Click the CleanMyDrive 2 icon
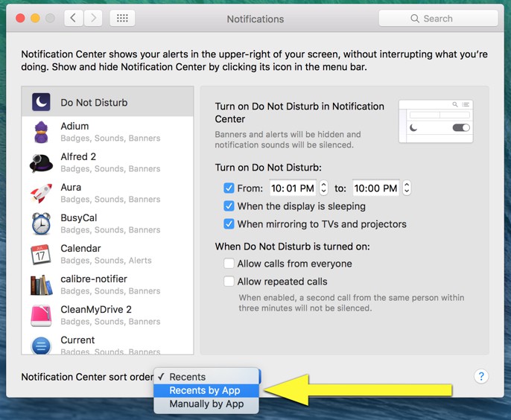The height and width of the screenshot is (420, 511). click(41, 316)
